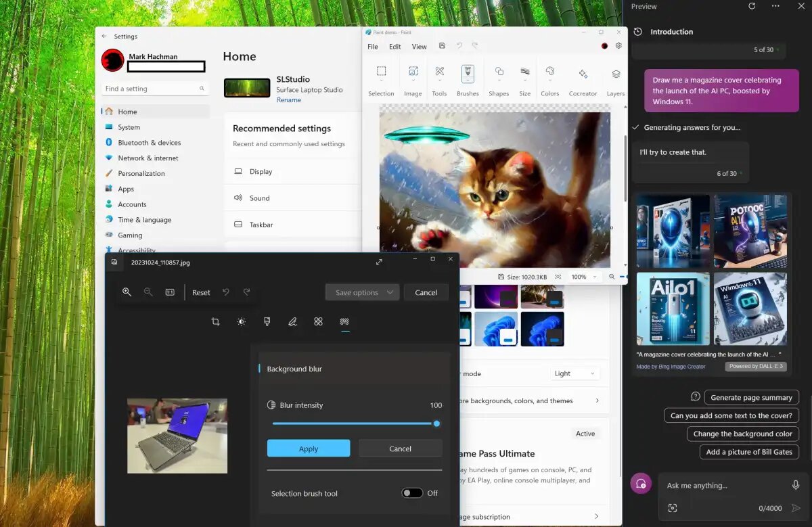The height and width of the screenshot is (527, 812).
Task: Choose Generate page summary suggestion
Action: click(751, 397)
